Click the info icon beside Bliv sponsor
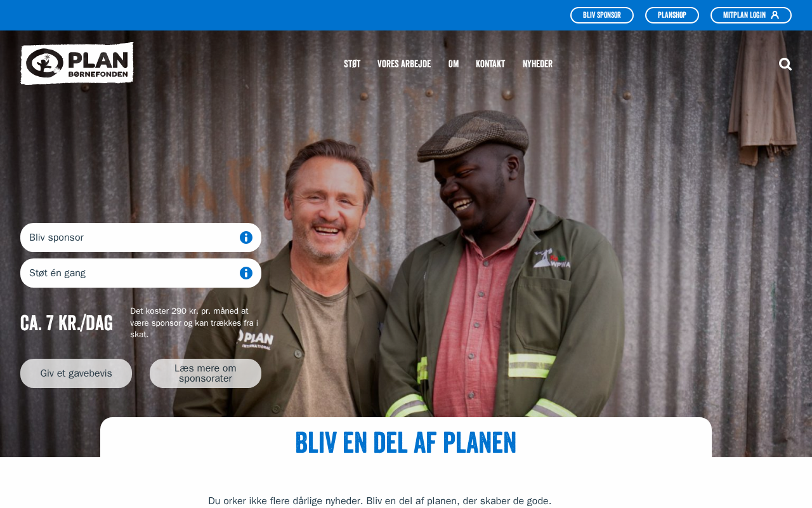This screenshot has height=508, width=812. click(x=246, y=237)
